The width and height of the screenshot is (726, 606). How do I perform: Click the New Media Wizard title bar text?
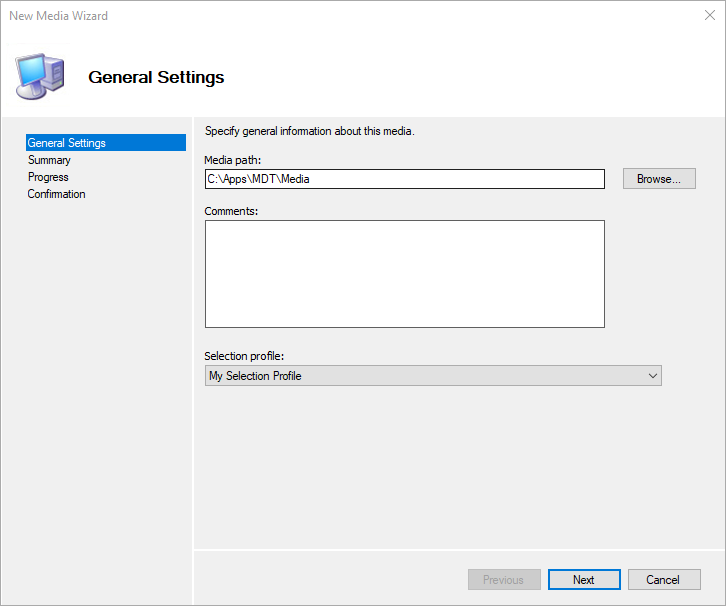pos(58,16)
